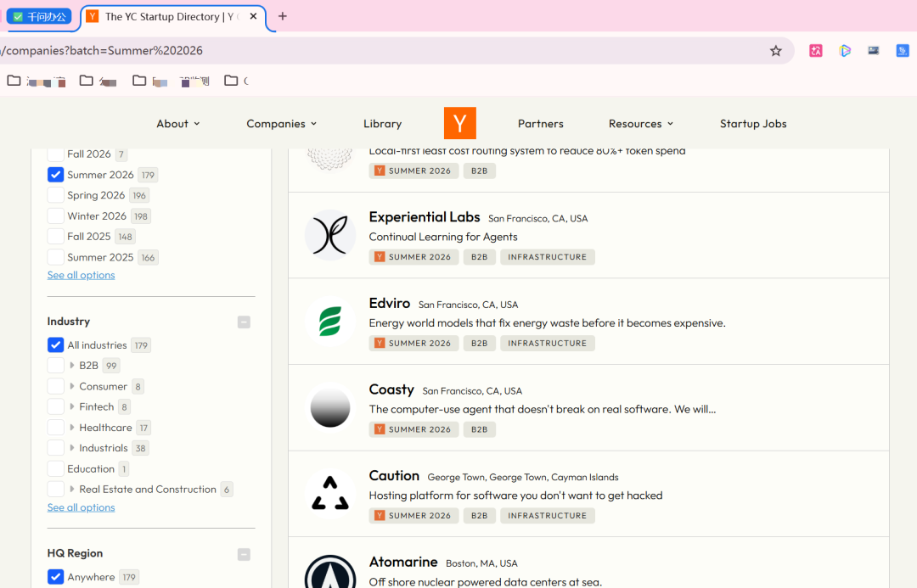Check the Healthcare industry checkbox
This screenshot has width=917, height=588.
(55, 428)
